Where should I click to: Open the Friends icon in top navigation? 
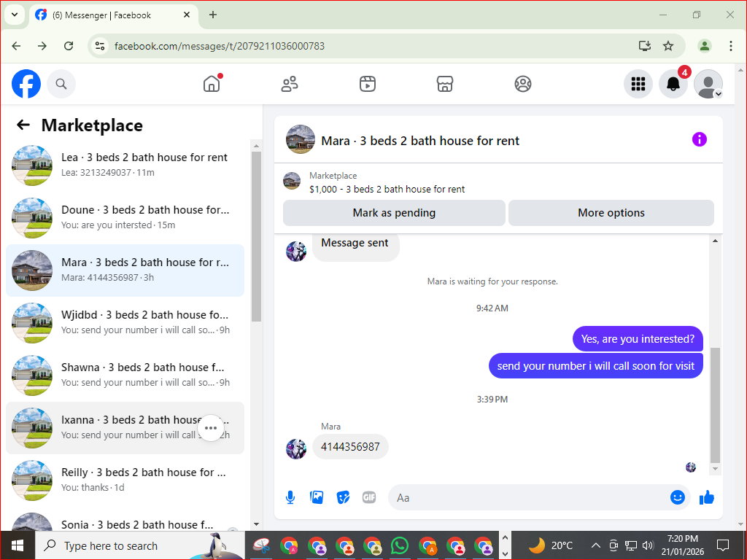(x=290, y=84)
